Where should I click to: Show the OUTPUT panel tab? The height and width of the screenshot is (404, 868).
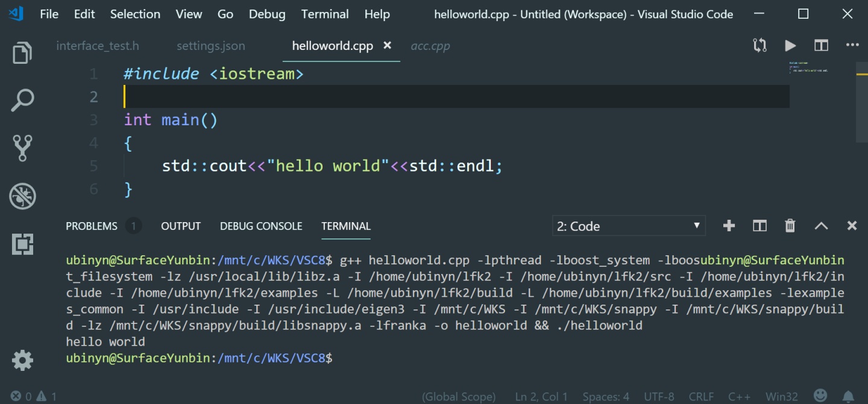click(x=181, y=226)
